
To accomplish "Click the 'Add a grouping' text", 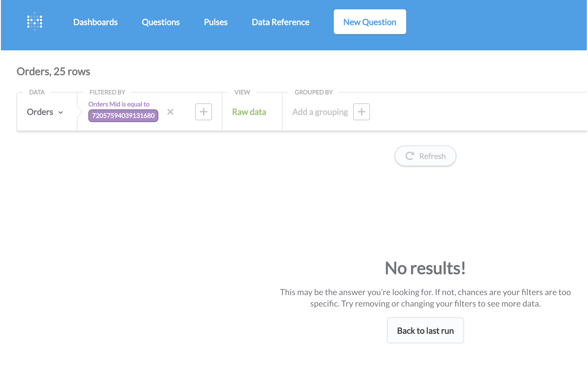I will coord(320,112).
